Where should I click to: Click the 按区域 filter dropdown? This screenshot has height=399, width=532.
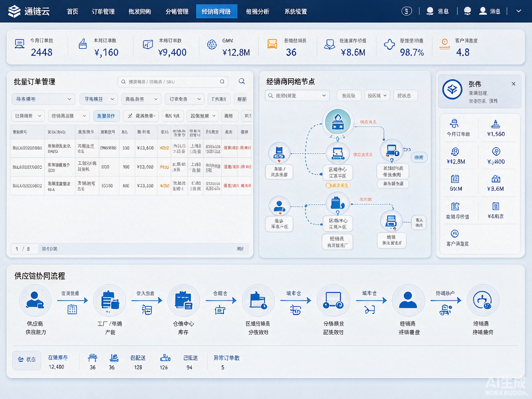pos(377,96)
